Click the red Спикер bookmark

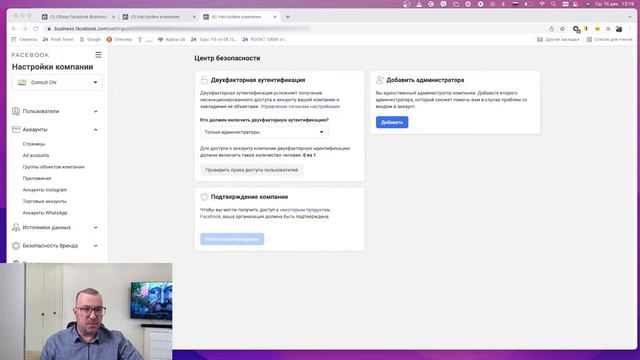tap(119, 40)
